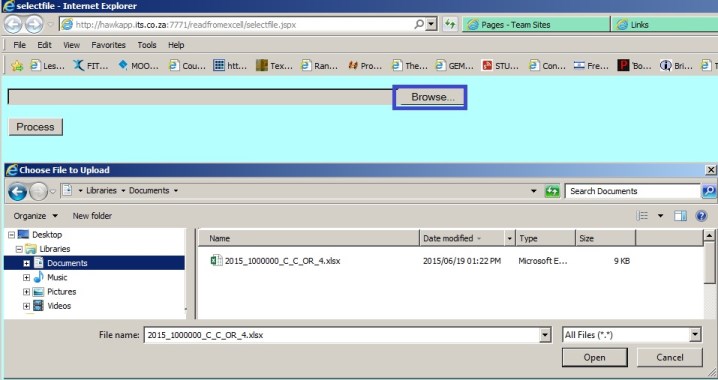Collapse the Libraries tree node
The width and height of the screenshot is (718, 380).
19,249
